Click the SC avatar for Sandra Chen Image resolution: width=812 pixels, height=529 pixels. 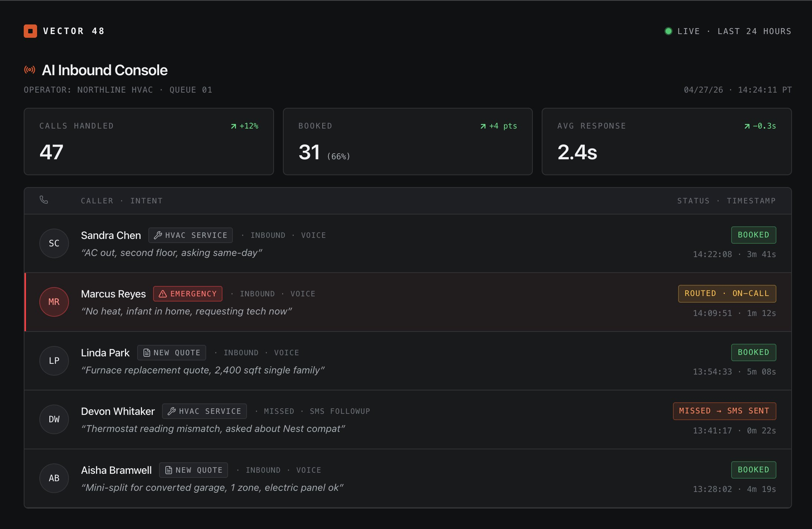click(54, 243)
